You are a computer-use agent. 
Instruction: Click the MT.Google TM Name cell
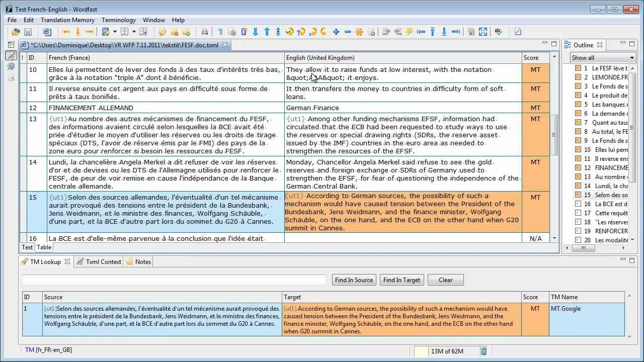click(x=587, y=319)
